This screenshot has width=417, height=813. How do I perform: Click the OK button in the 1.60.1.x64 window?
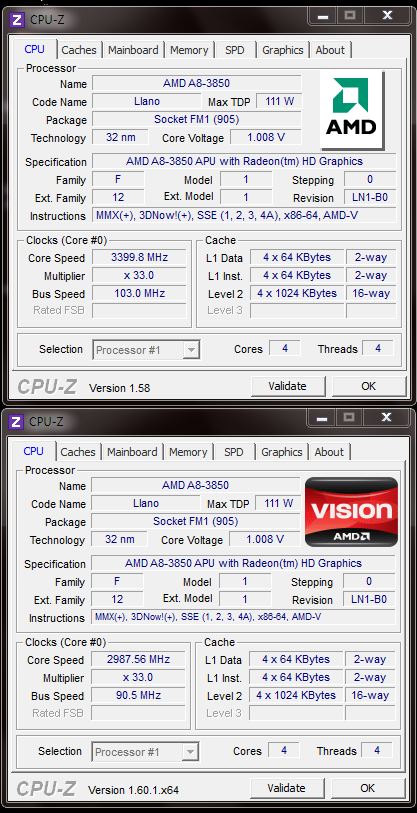(x=367, y=788)
